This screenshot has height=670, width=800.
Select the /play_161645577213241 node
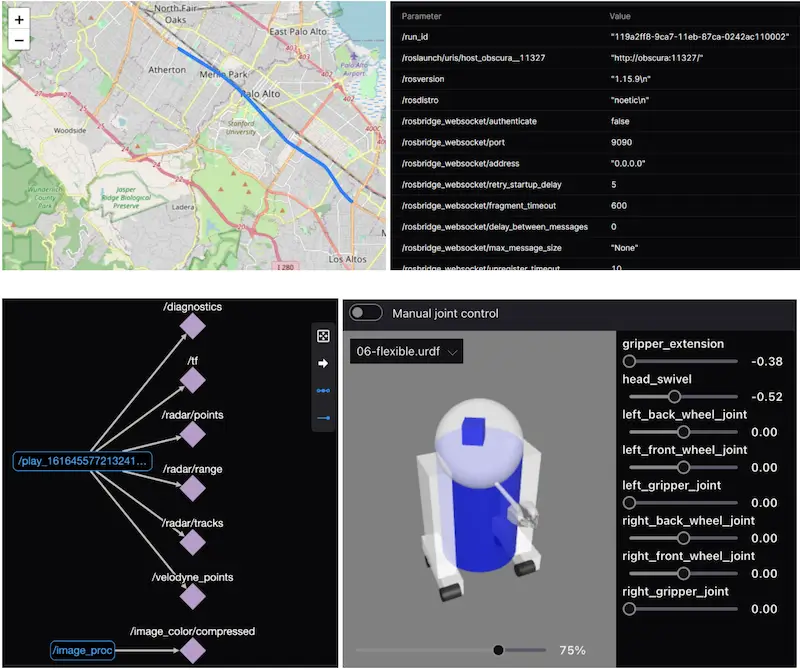[x=84, y=461]
